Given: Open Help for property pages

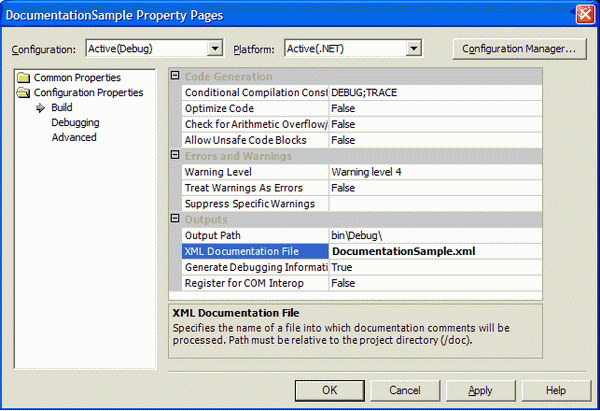Looking at the screenshot, I should tap(555, 390).
